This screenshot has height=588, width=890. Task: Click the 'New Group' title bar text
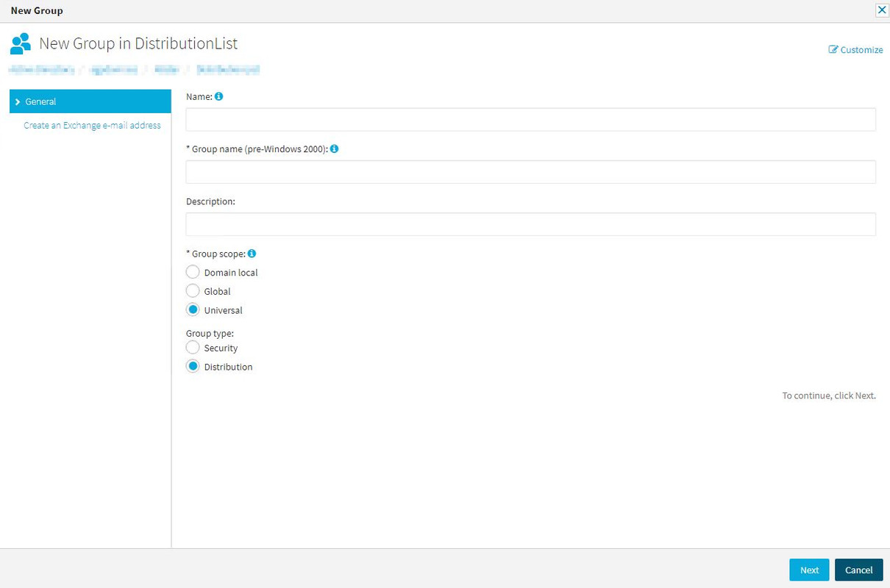[37, 10]
